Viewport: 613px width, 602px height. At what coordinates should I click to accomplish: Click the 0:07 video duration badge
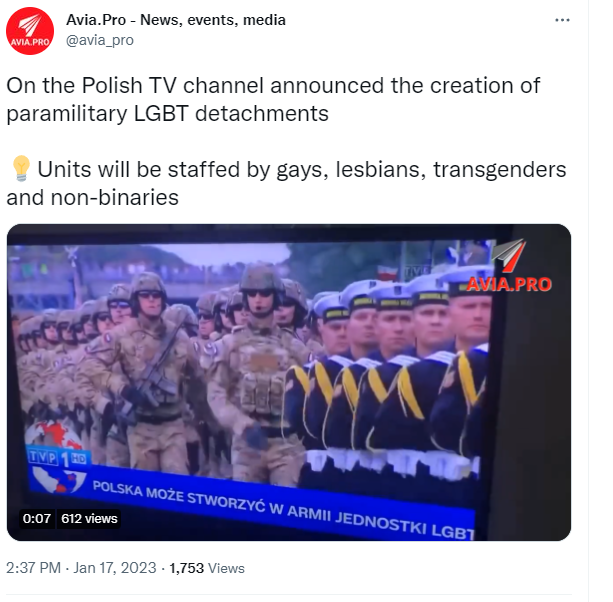point(37,519)
